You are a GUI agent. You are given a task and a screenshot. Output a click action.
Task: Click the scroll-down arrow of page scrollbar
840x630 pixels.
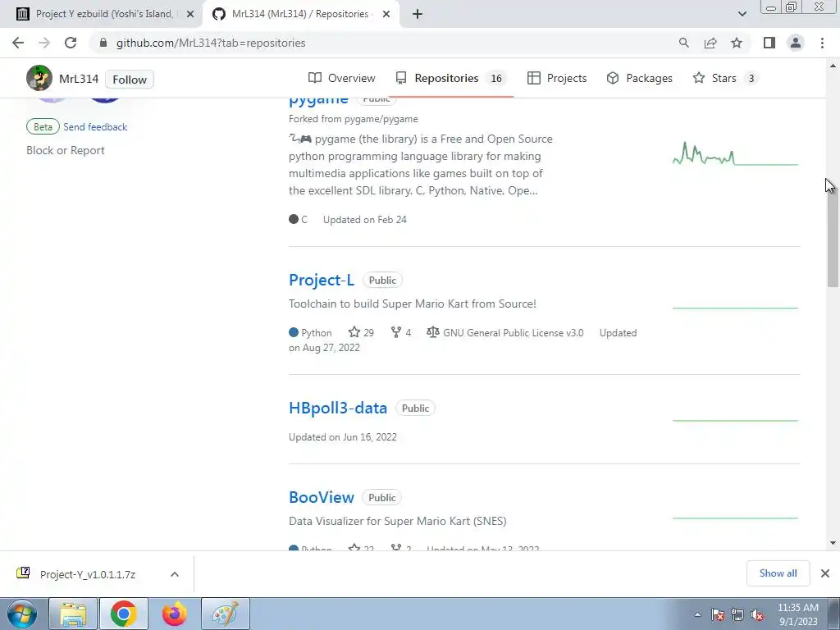pyautogui.click(x=833, y=543)
